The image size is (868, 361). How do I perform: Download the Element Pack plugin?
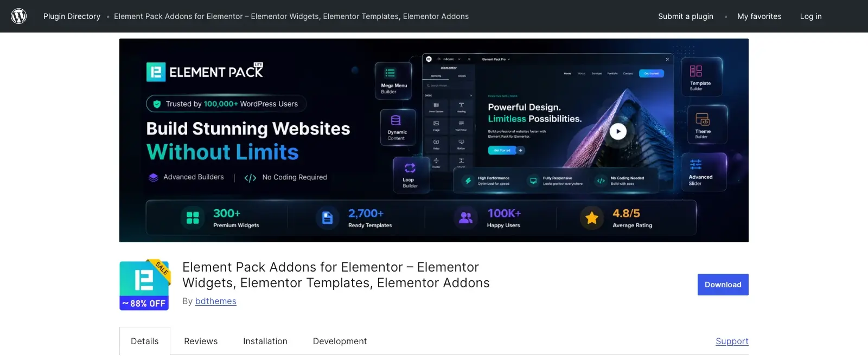723,285
